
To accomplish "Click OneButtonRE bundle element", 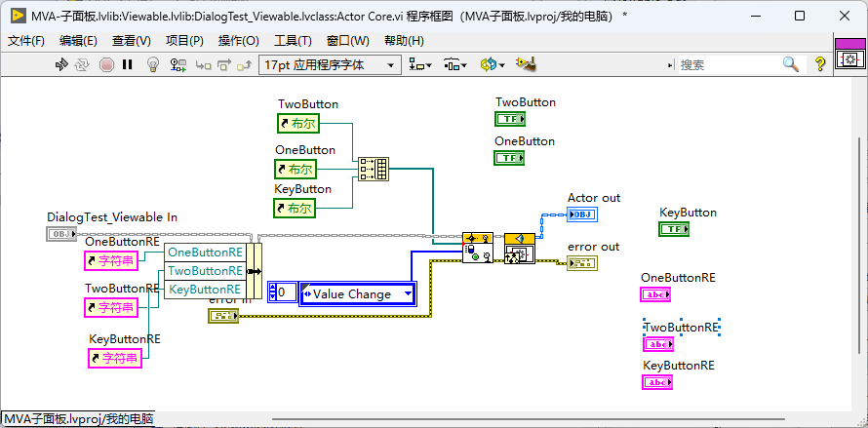I will (205, 252).
